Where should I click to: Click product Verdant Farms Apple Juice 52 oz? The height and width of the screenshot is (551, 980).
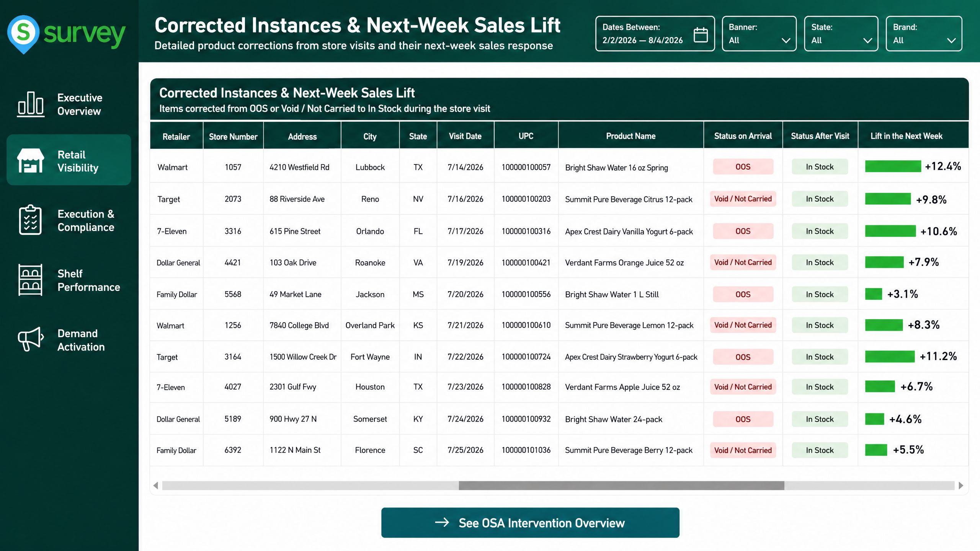point(622,387)
